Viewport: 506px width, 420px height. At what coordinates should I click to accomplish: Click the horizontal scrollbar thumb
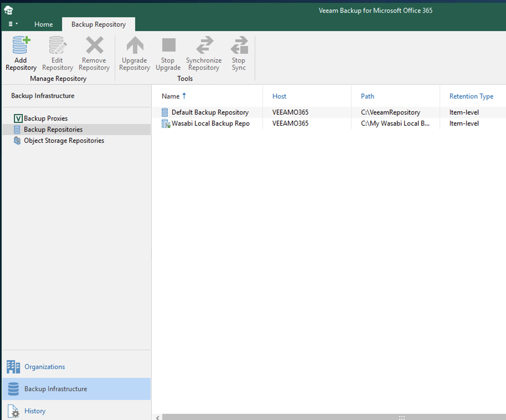coord(334,417)
